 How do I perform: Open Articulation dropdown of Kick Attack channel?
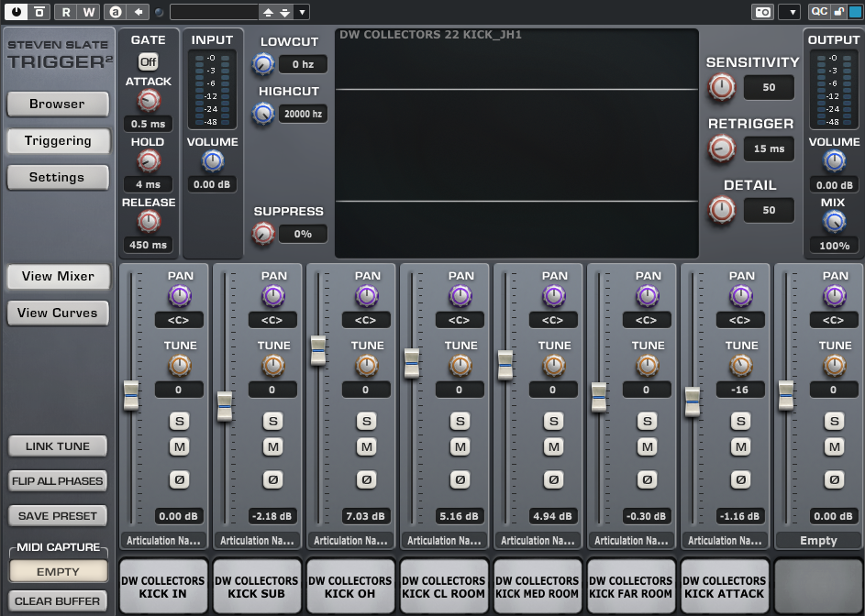[726, 541]
